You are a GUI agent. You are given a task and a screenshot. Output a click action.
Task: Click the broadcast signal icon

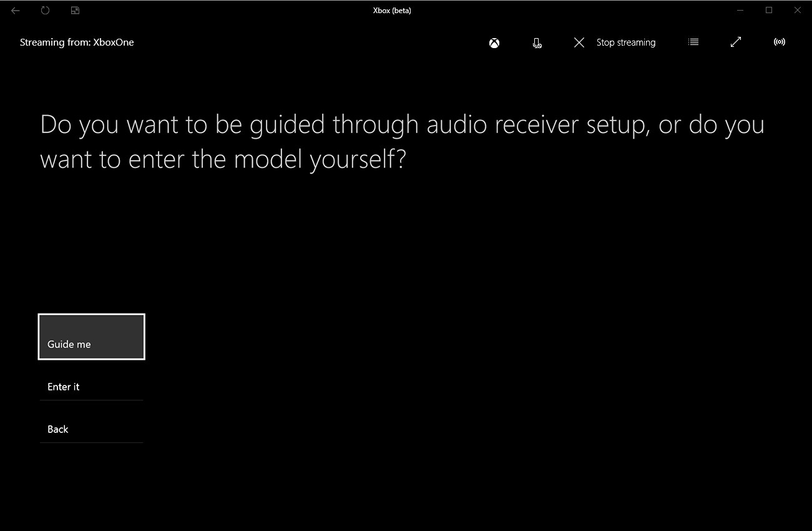pos(779,42)
